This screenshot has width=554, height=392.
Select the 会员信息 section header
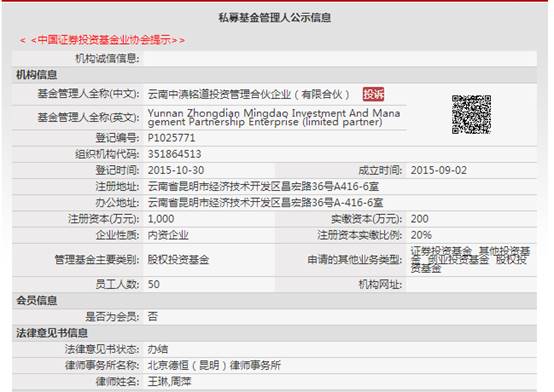(x=36, y=300)
